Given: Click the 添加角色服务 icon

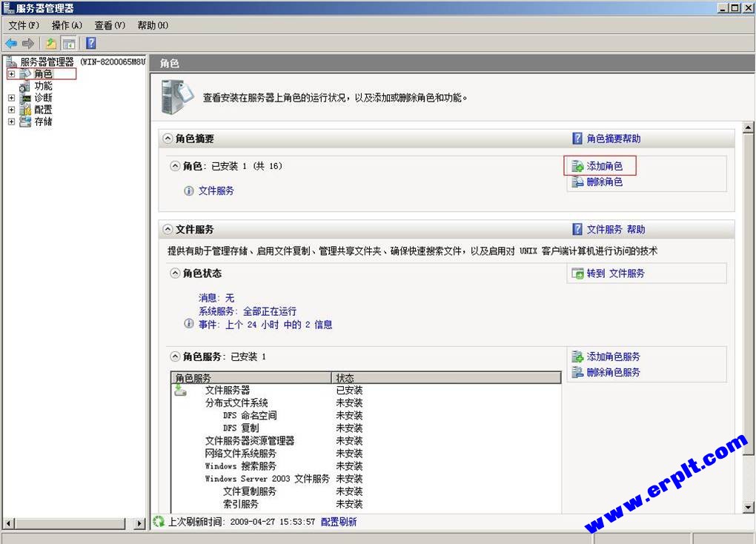Looking at the screenshot, I should [577, 357].
